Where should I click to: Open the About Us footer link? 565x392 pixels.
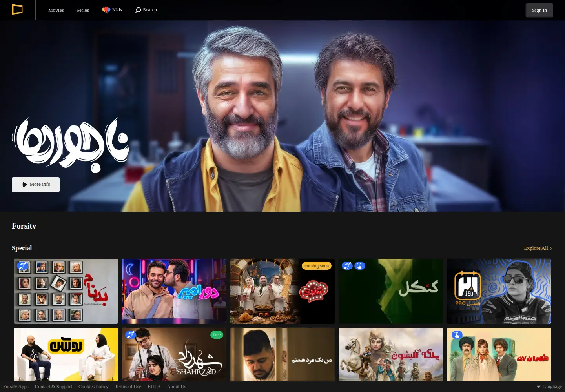pos(177,387)
